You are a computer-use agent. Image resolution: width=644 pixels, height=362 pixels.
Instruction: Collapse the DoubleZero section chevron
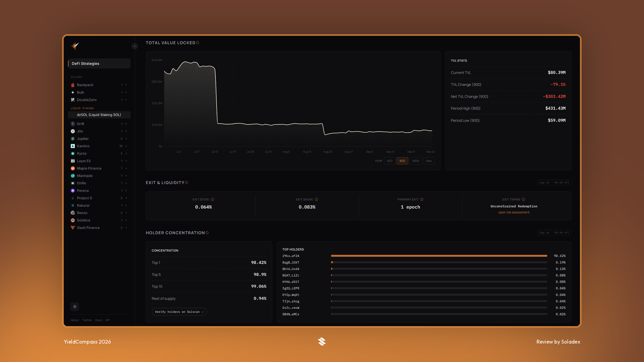point(126,100)
